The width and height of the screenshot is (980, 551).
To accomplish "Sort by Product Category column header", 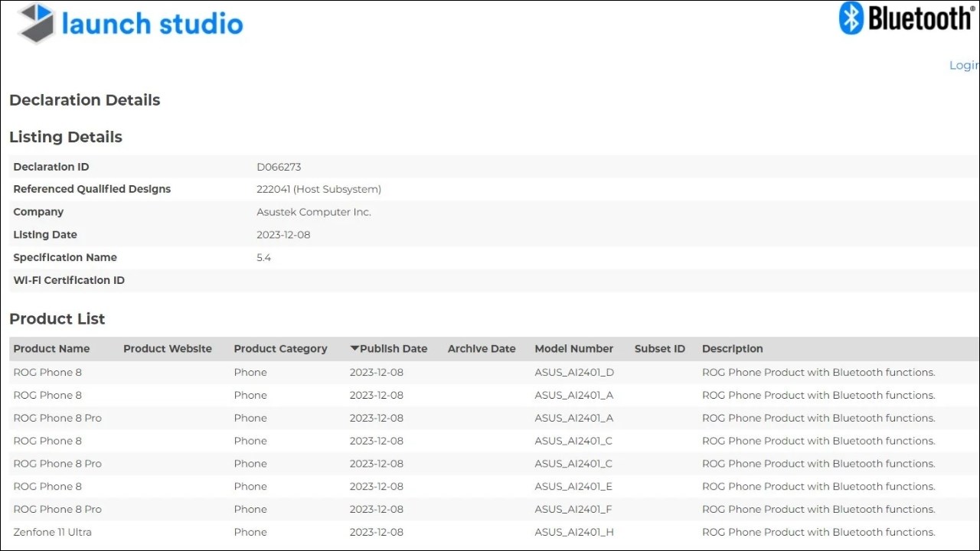I will (280, 348).
